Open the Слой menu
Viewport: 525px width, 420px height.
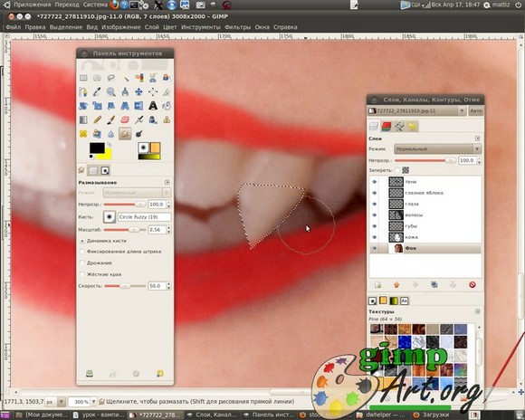(x=152, y=27)
